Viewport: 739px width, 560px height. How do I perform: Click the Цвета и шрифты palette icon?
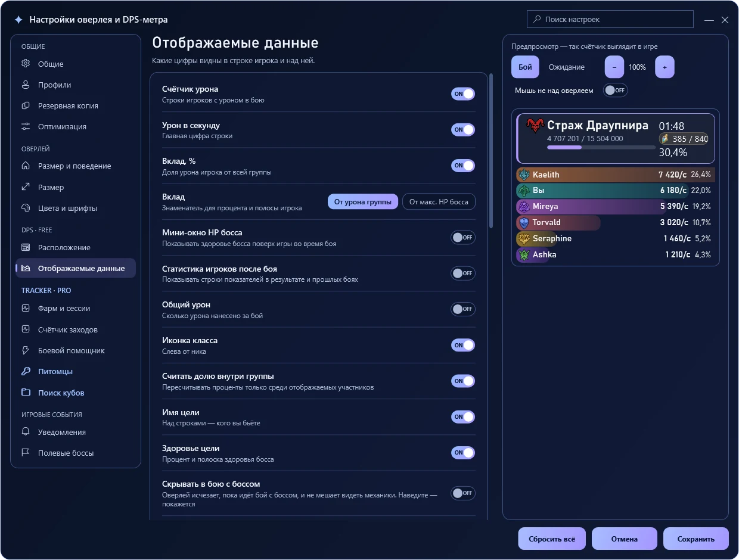tap(26, 208)
